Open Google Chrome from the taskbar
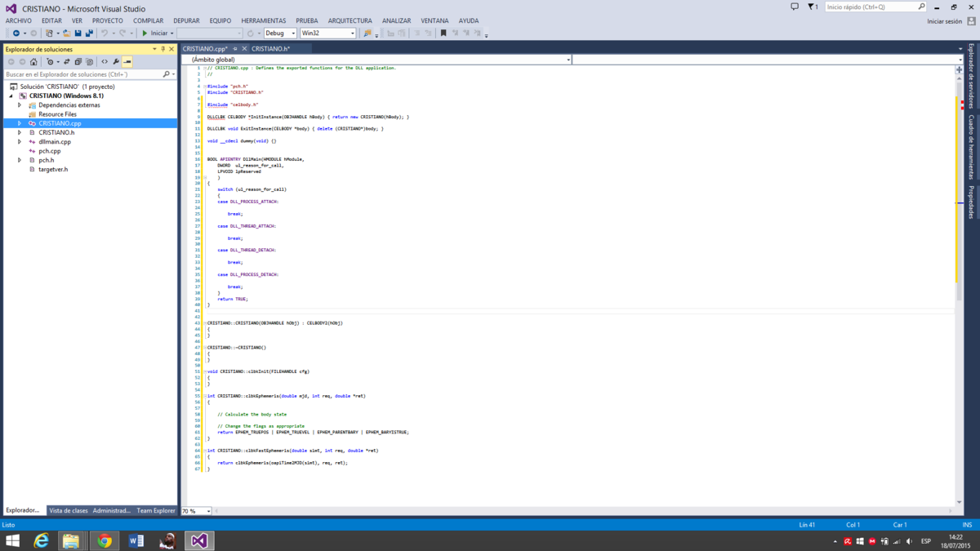The image size is (980, 551). pos(105,540)
